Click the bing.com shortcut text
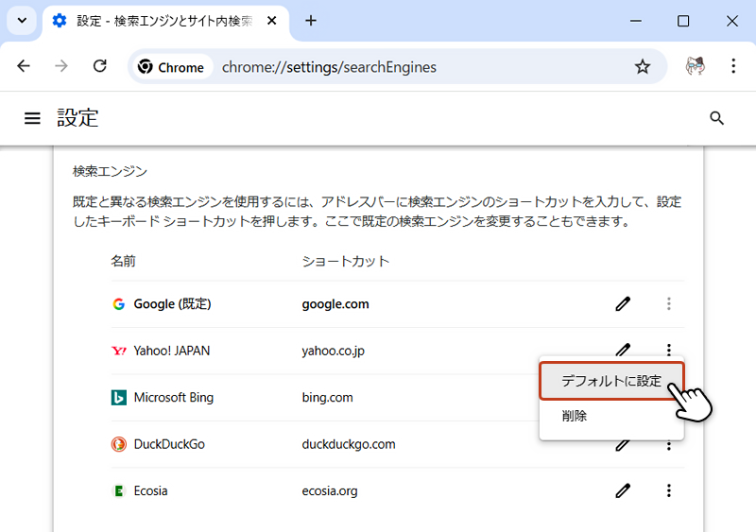The width and height of the screenshot is (756, 532). coord(327,398)
